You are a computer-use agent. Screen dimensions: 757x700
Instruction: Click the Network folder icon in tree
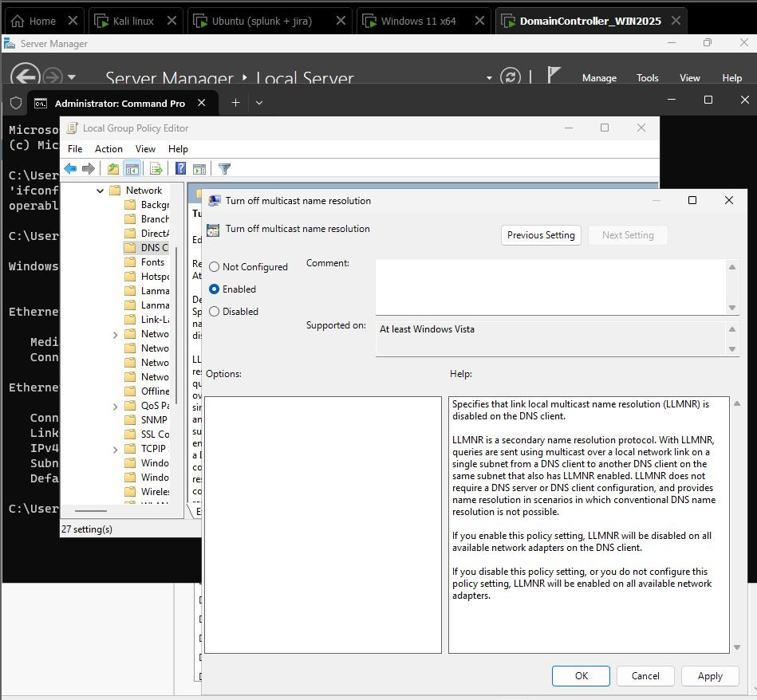[115, 190]
